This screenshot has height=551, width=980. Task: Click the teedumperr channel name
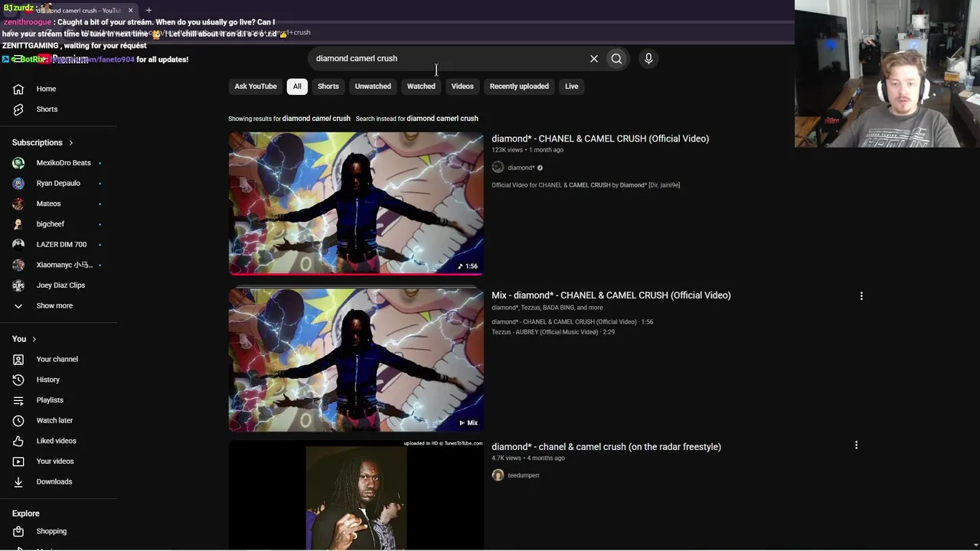click(x=524, y=475)
